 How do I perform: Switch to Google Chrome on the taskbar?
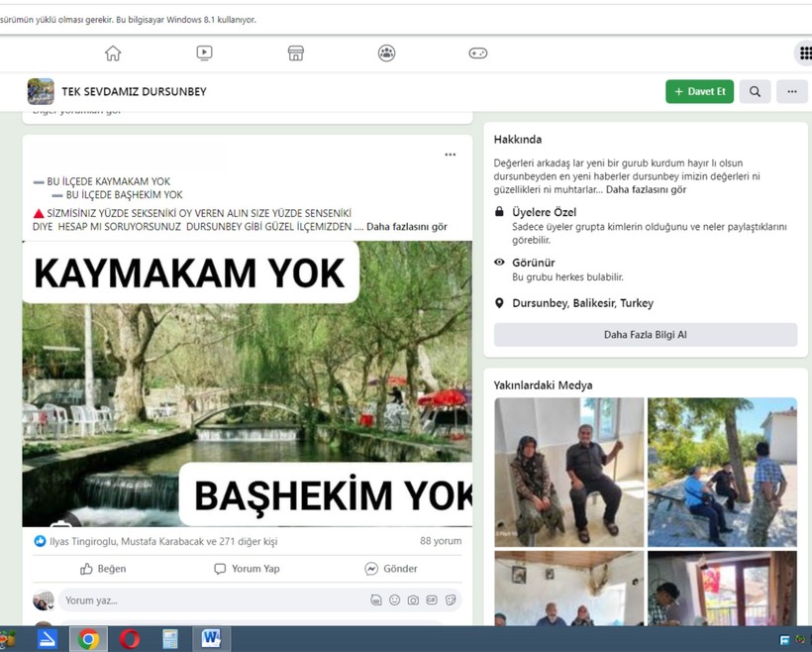pos(88,639)
